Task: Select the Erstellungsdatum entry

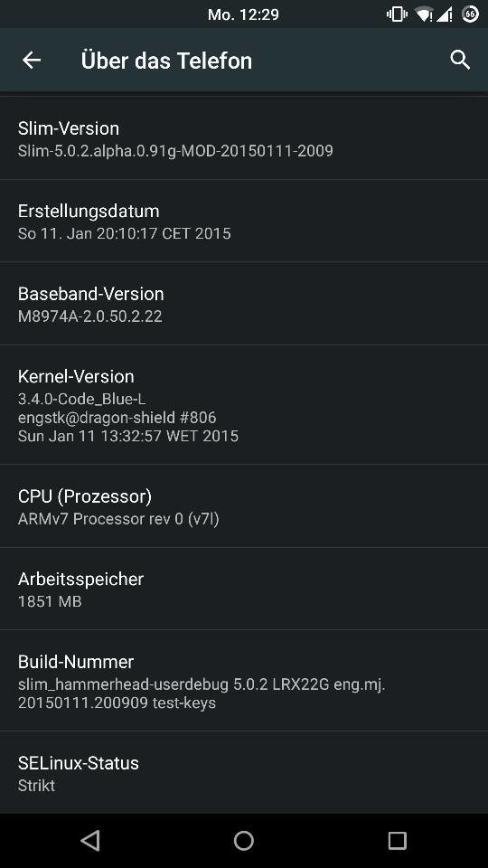Action: pyautogui.click(x=244, y=221)
